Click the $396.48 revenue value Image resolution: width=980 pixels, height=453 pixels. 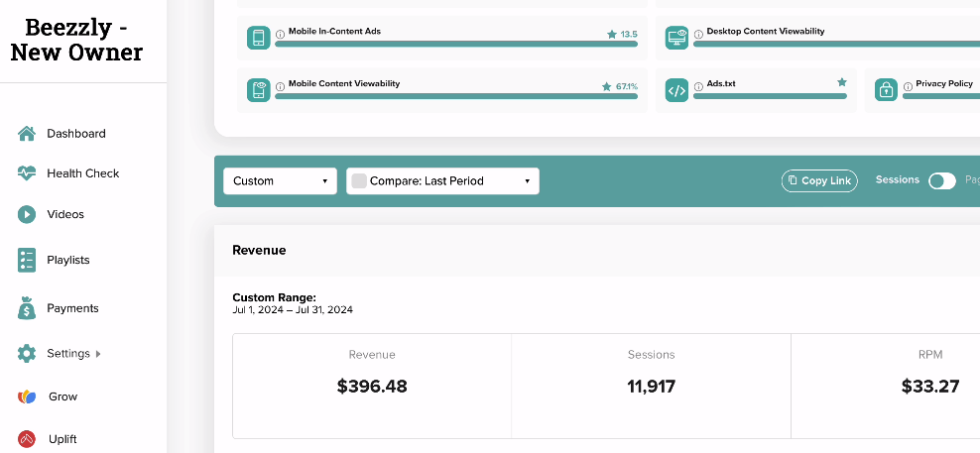372,387
